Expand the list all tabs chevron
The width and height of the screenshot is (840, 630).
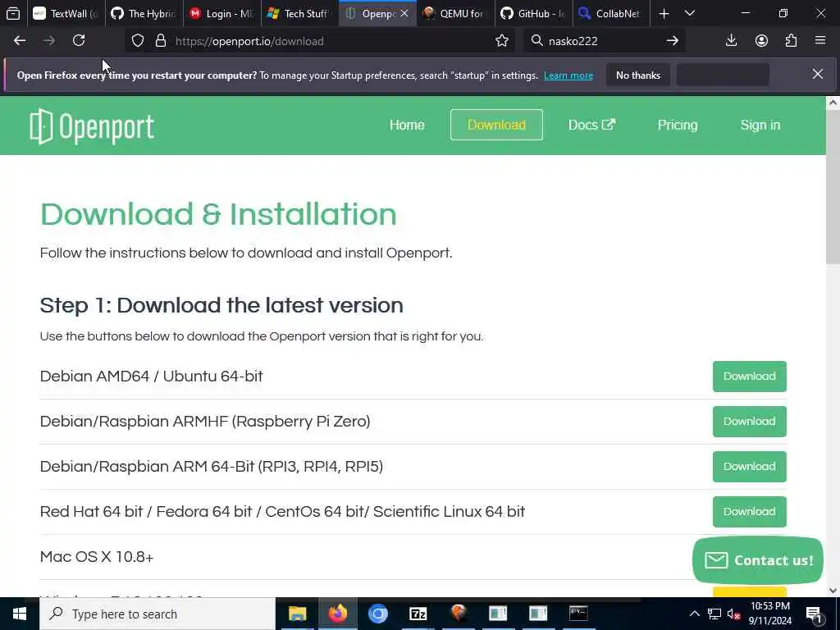[690, 13]
